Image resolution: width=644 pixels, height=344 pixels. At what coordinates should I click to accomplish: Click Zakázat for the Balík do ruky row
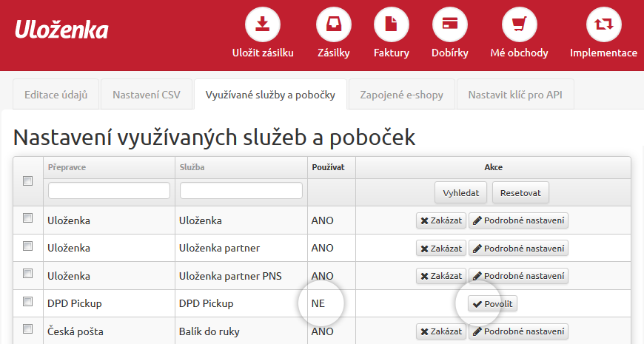[441, 331]
